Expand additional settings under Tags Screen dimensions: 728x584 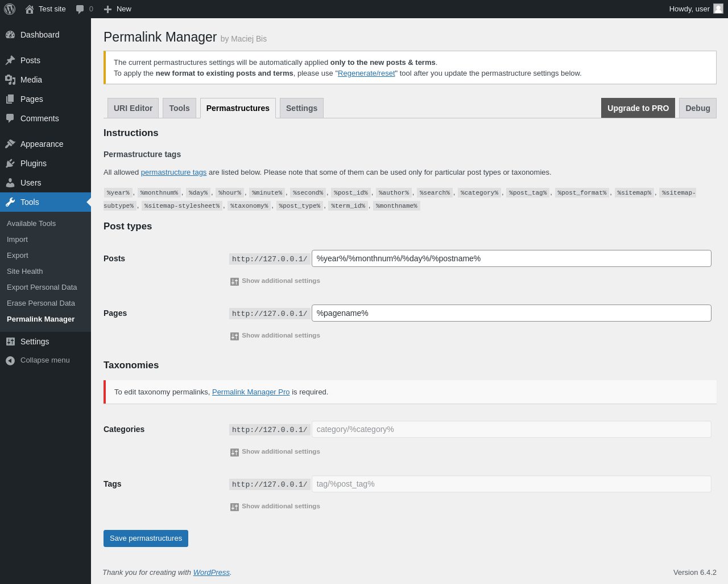click(275, 507)
